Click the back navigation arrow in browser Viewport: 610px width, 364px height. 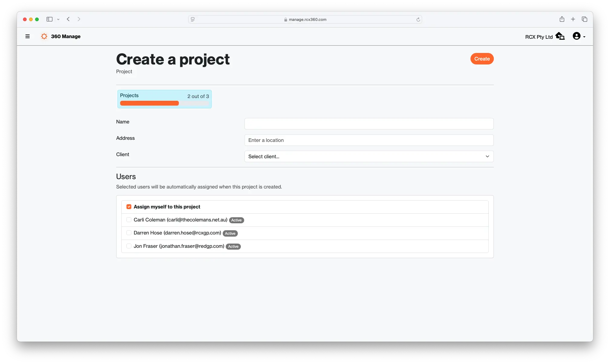point(68,19)
